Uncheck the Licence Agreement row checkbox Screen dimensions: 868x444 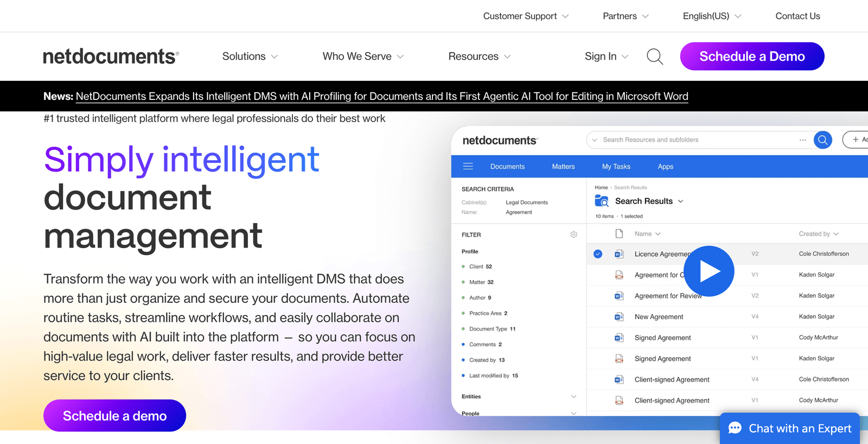[598, 254]
